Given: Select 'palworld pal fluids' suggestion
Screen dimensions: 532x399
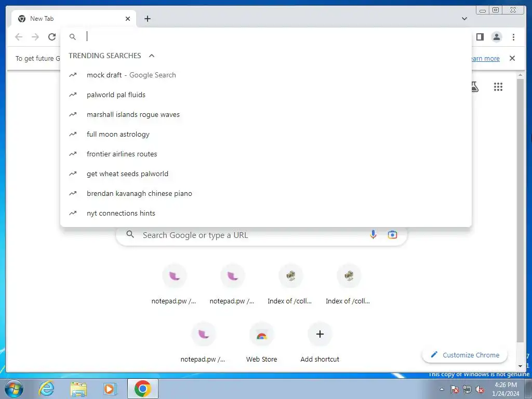Looking at the screenshot, I should tap(265, 95).
